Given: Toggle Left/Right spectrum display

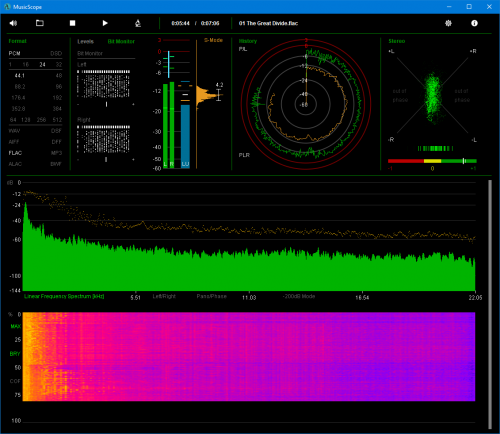Looking at the screenshot, I should pos(164,296).
